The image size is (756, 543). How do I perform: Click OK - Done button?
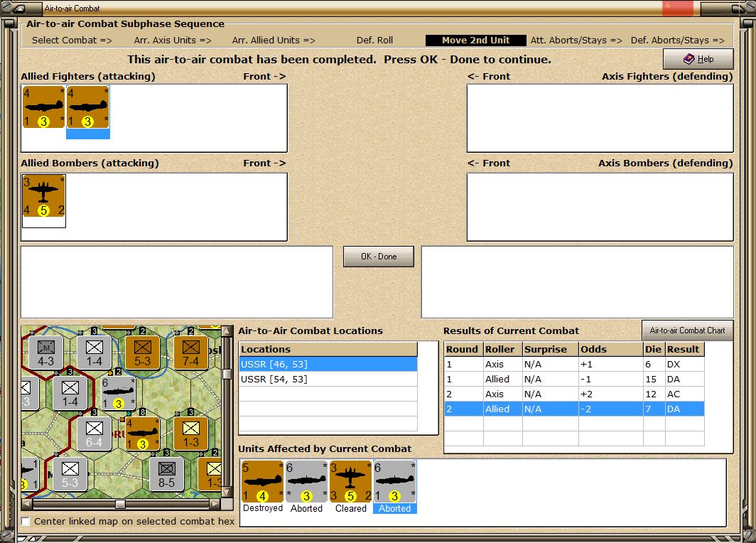click(379, 257)
